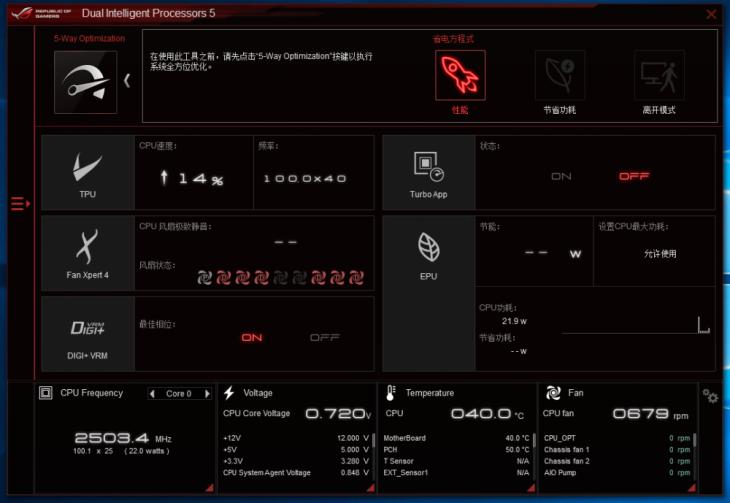This screenshot has width=730, height=503.
Task: Click the CPU power 21.9 w reading
Action: [514, 321]
